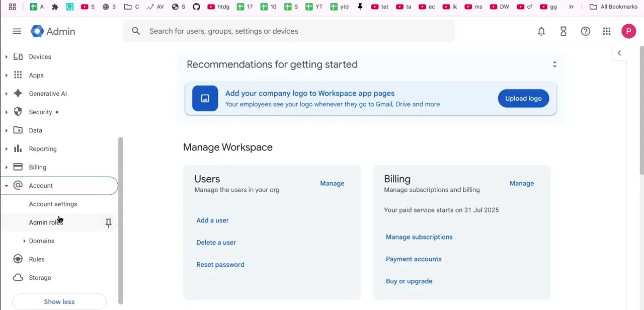Click Manage in the Users card
Viewport: 644px width, 310px height.
click(332, 183)
